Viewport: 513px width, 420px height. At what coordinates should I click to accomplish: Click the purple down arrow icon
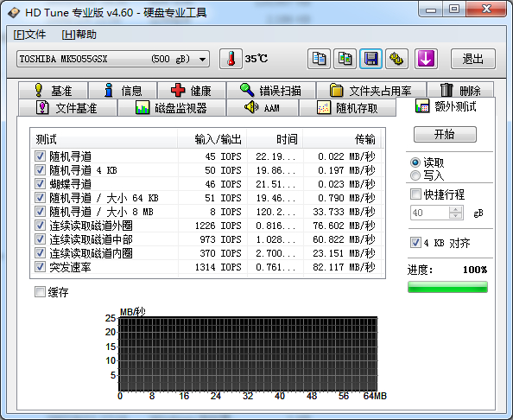pyautogui.click(x=426, y=59)
